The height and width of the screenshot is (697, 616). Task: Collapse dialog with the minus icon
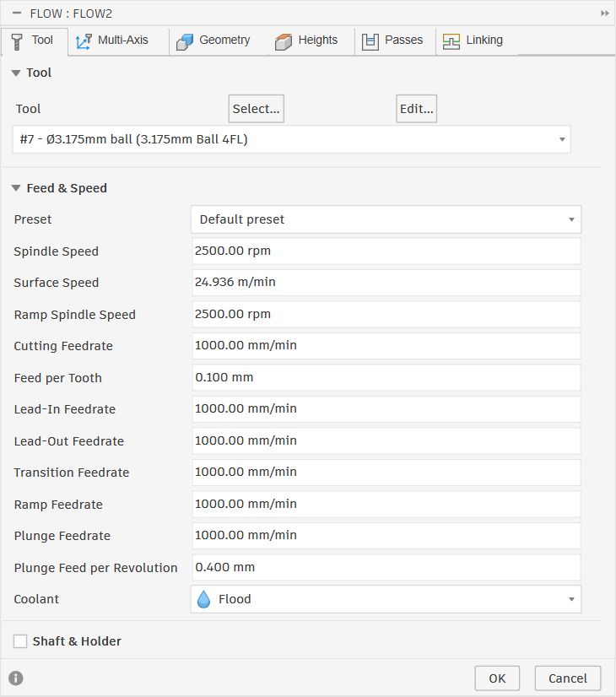[17, 14]
